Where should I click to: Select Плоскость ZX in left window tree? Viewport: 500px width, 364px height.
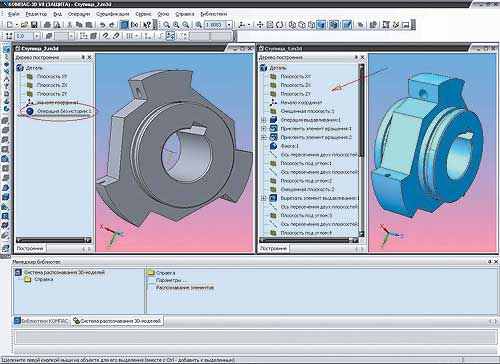pyautogui.click(x=51, y=85)
